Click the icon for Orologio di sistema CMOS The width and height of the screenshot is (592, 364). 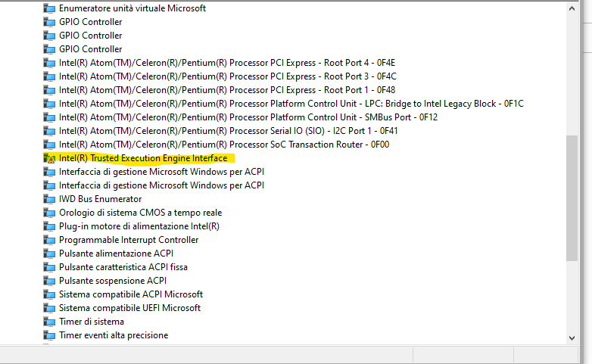click(x=50, y=213)
